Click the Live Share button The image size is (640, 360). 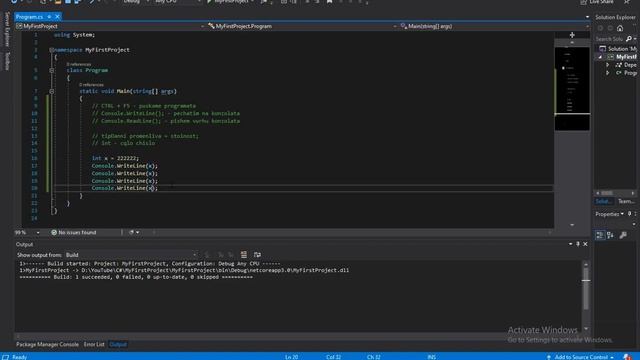(x=597, y=2)
